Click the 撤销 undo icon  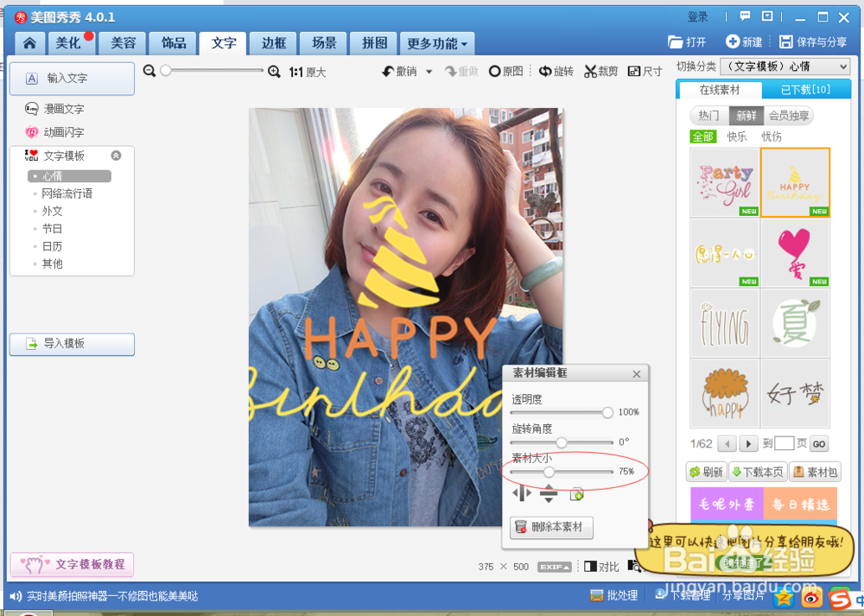389,72
